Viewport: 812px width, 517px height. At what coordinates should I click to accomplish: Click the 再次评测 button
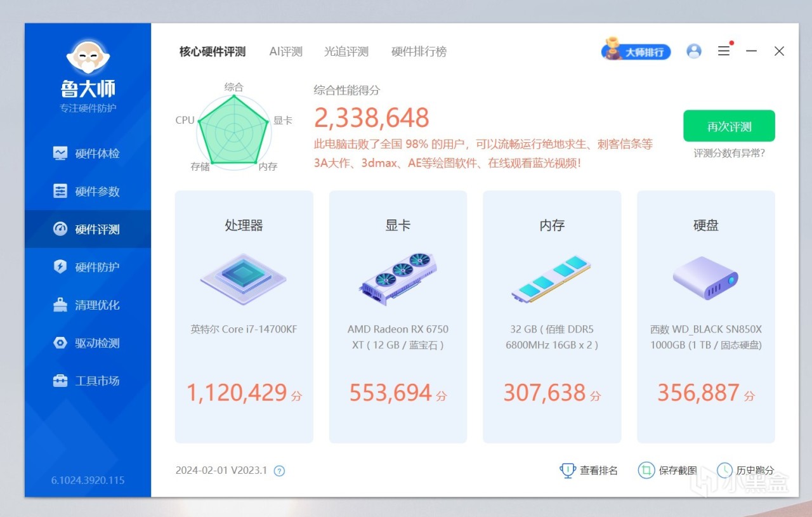pos(729,126)
